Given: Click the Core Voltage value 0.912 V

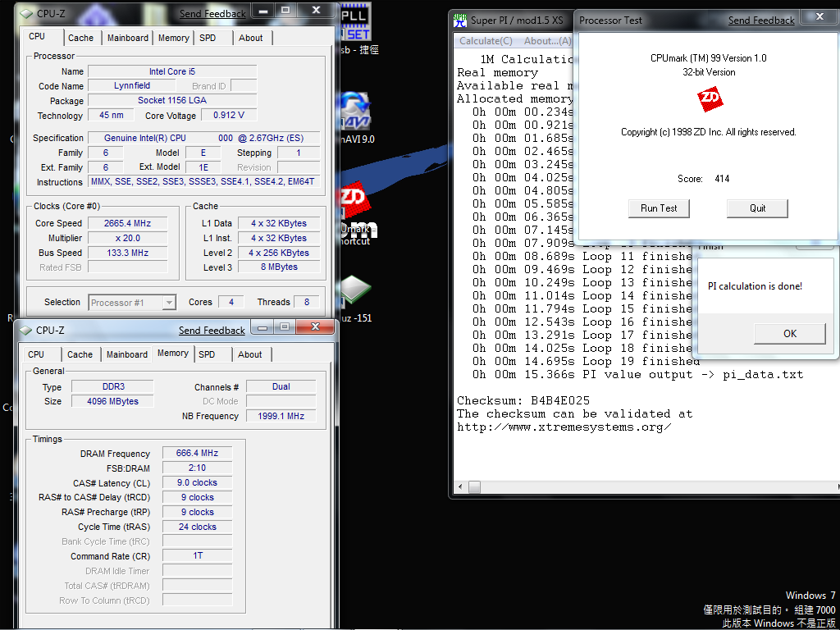Looking at the screenshot, I should coord(229,115).
